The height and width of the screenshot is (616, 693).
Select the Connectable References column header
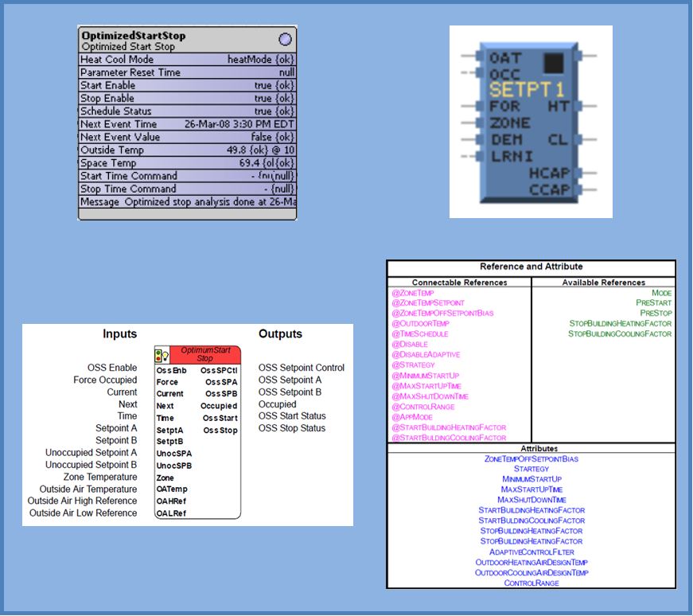459,283
